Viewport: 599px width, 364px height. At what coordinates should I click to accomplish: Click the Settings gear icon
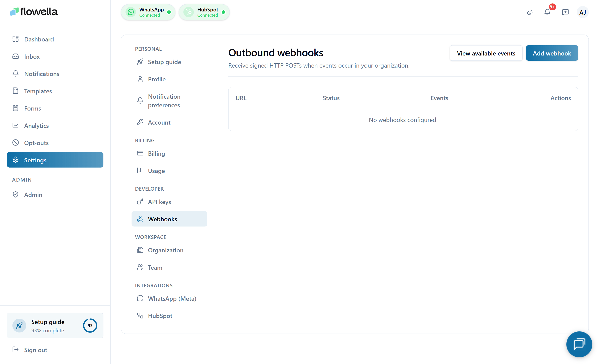click(x=16, y=160)
